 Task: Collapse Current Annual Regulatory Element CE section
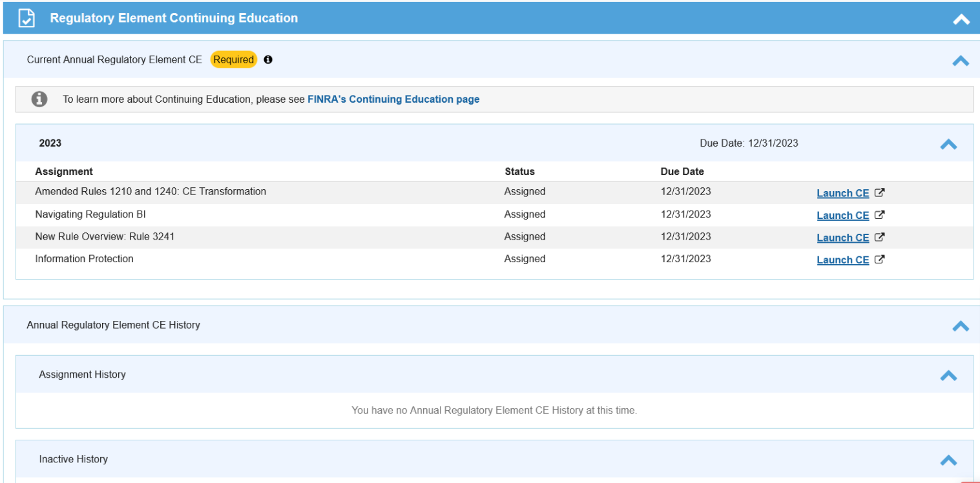click(x=960, y=61)
